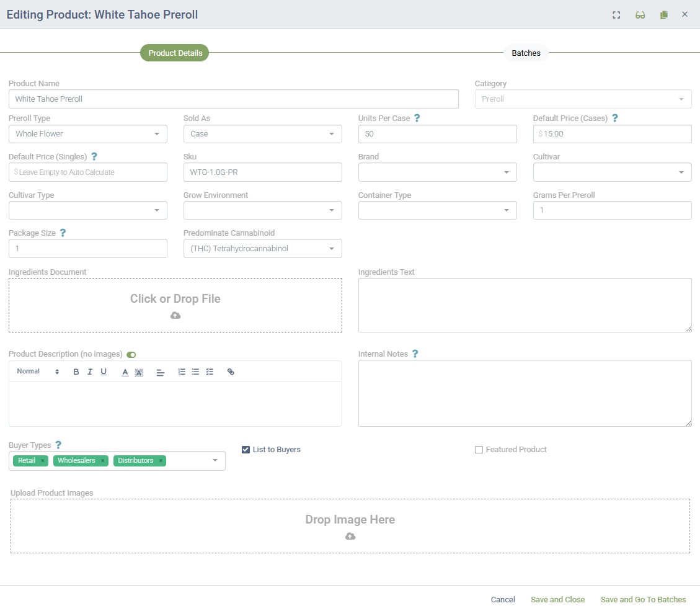Image resolution: width=700 pixels, height=611 pixels.
Task: Apply numbered list in description editor
Action: [x=182, y=372]
